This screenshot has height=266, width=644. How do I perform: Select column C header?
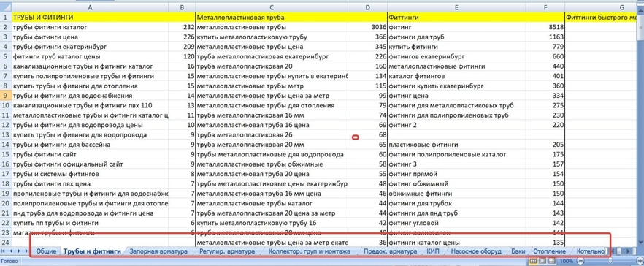click(x=272, y=7)
